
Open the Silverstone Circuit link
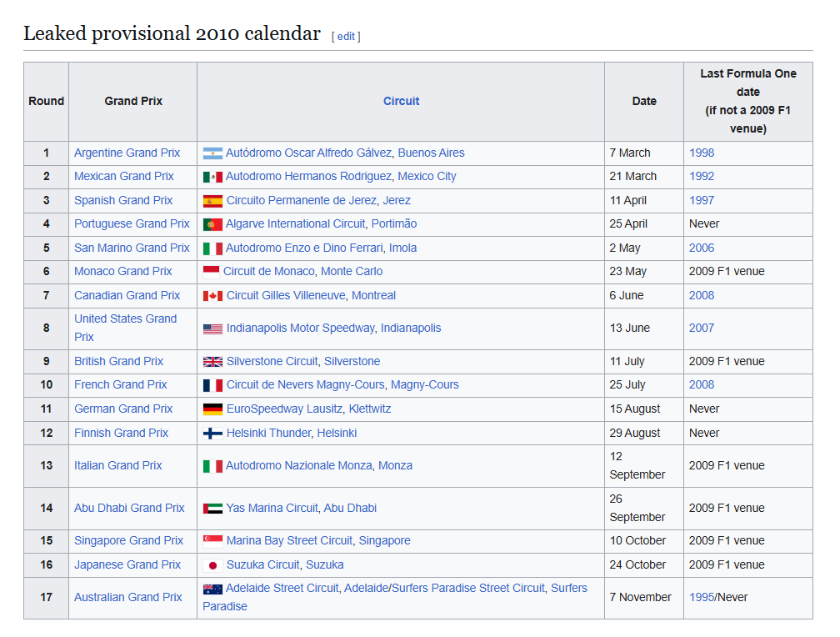pos(272,361)
